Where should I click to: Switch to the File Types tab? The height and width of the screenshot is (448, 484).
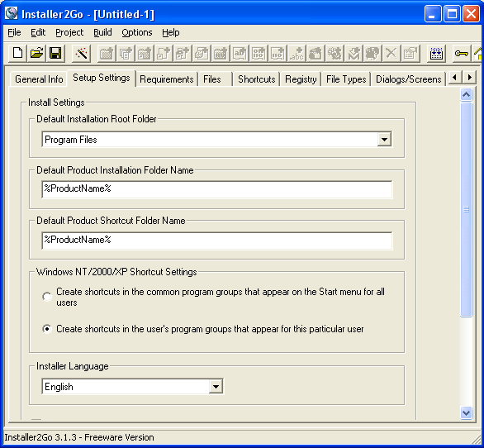[346, 79]
